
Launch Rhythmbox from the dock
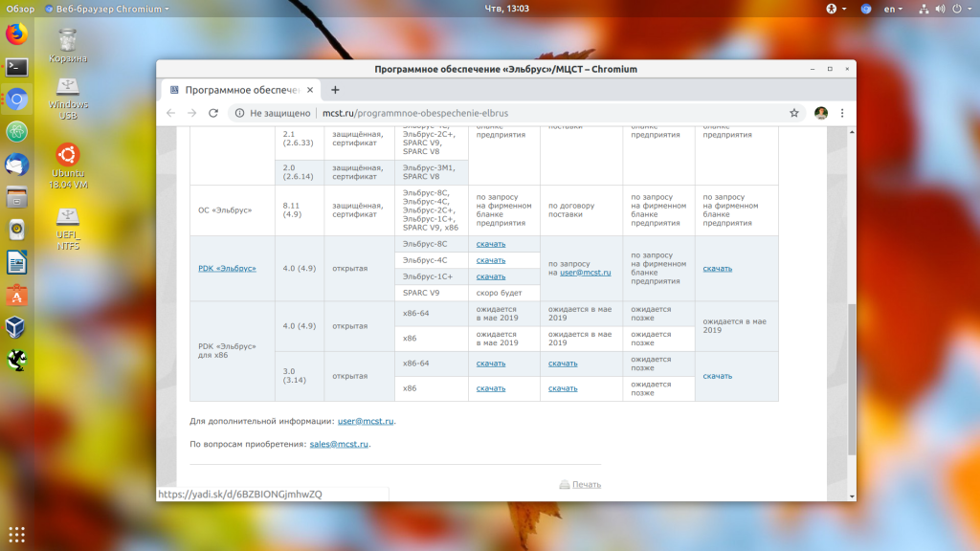17,230
